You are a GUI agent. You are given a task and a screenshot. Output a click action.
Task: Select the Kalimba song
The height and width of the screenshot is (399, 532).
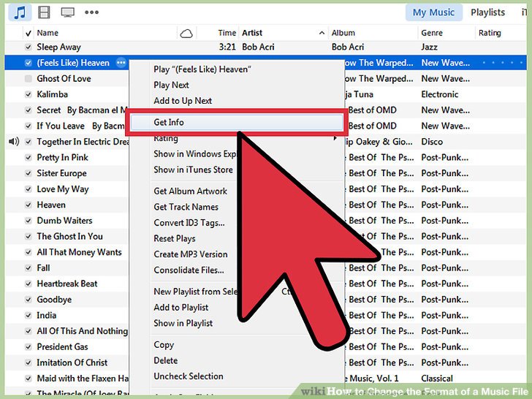[x=53, y=94]
